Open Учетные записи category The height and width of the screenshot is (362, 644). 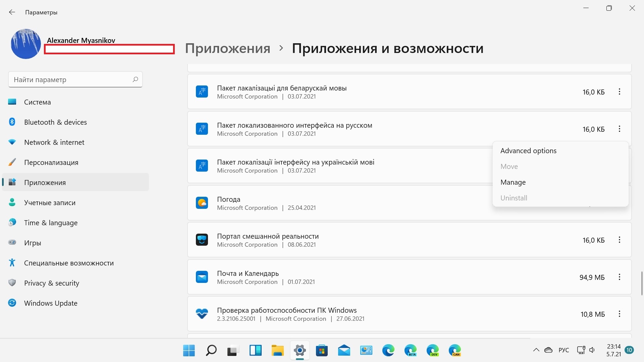75,202
